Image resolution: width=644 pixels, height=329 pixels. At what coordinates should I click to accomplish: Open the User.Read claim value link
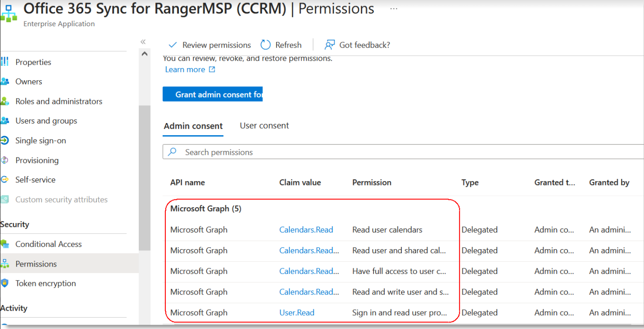(x=297, y=312)
